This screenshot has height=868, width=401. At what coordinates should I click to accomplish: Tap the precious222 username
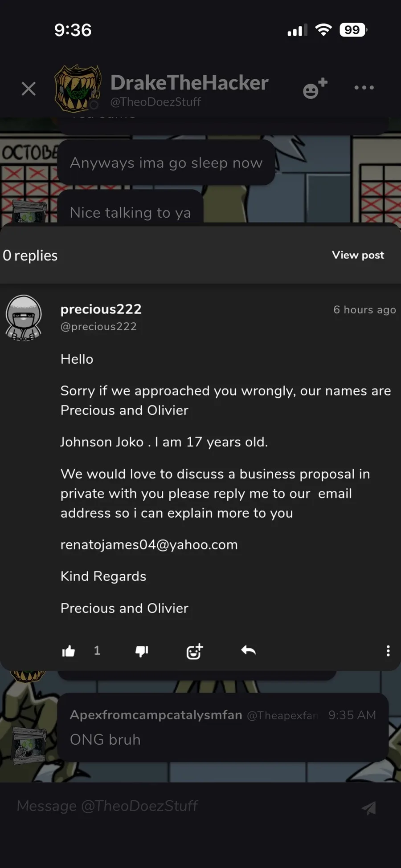click(x=101, y=309)
